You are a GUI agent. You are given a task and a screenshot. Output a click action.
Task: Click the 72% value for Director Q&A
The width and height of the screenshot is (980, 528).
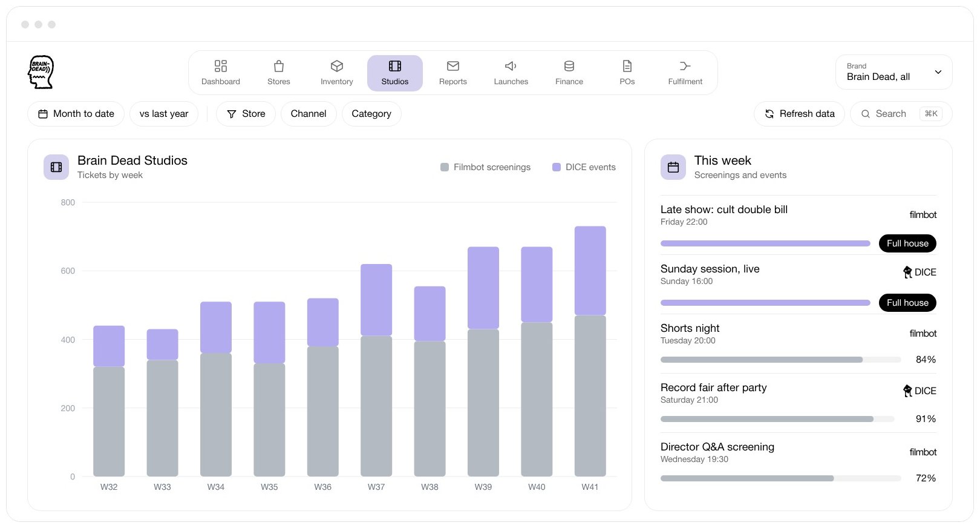coord(926,478)
